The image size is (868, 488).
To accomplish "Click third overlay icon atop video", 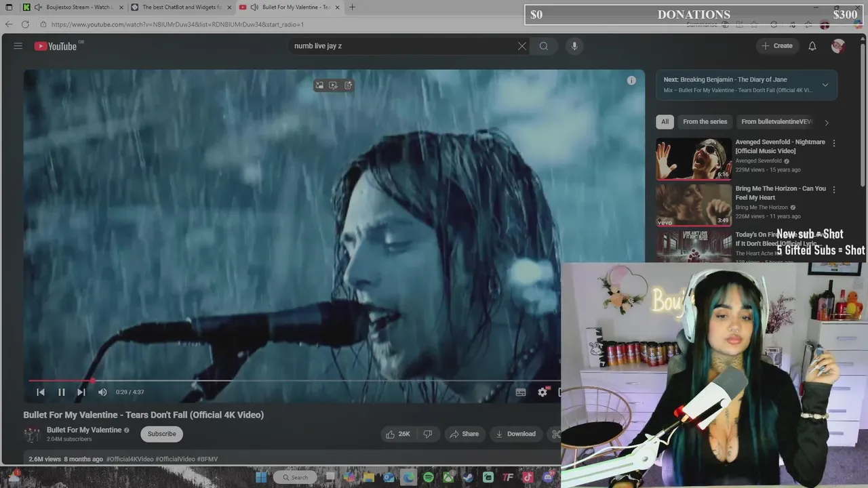I will (x=348, y=85).
